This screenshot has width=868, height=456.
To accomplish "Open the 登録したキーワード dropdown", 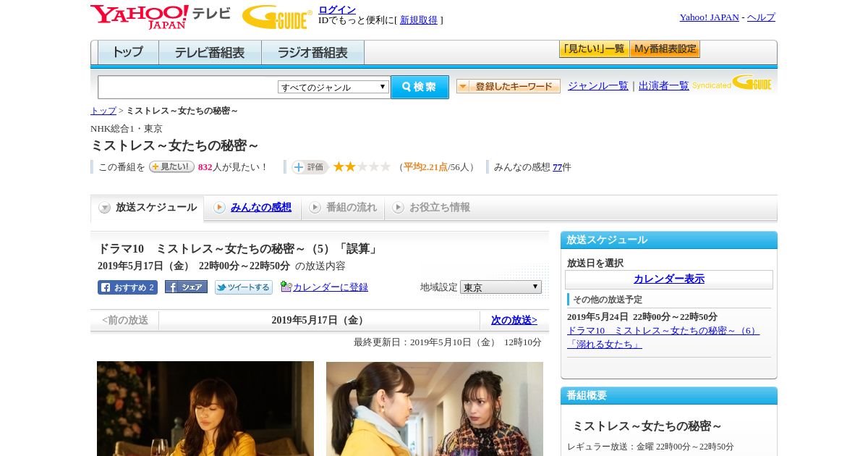I will (509, 86).
